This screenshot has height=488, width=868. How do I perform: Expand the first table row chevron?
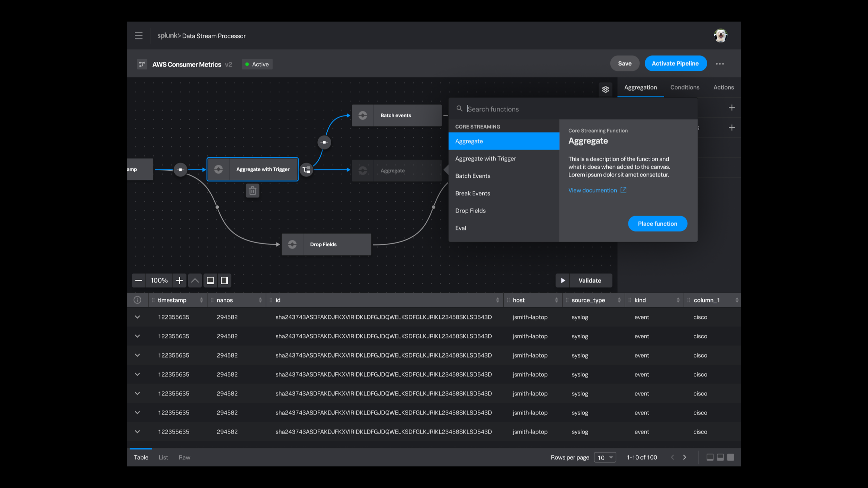coord(137,317)
